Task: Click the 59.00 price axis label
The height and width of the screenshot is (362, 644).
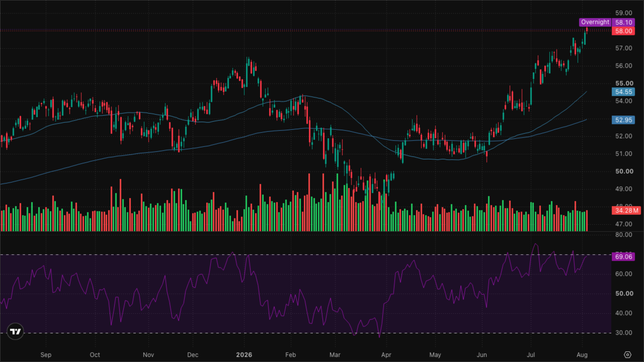Action: tap(624, 13)
